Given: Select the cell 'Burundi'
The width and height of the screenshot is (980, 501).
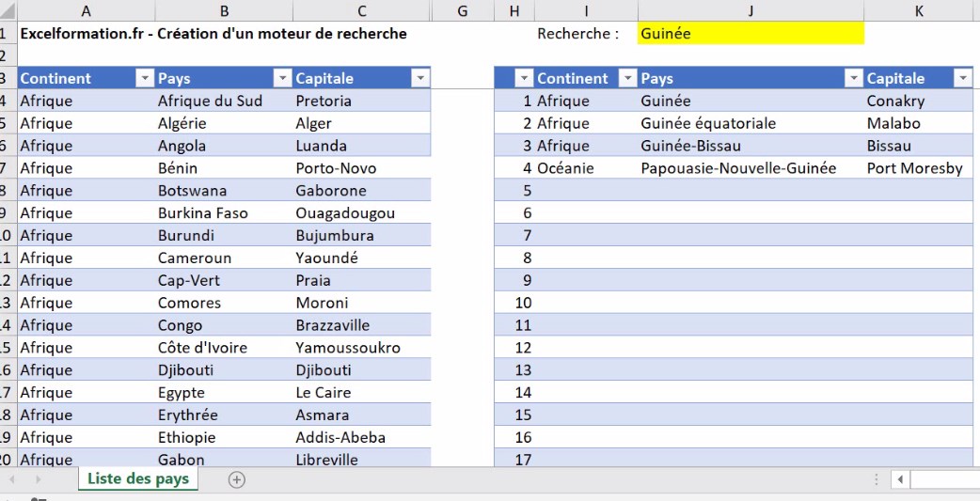Looking at the screenshot, I should tap(224, 236).
